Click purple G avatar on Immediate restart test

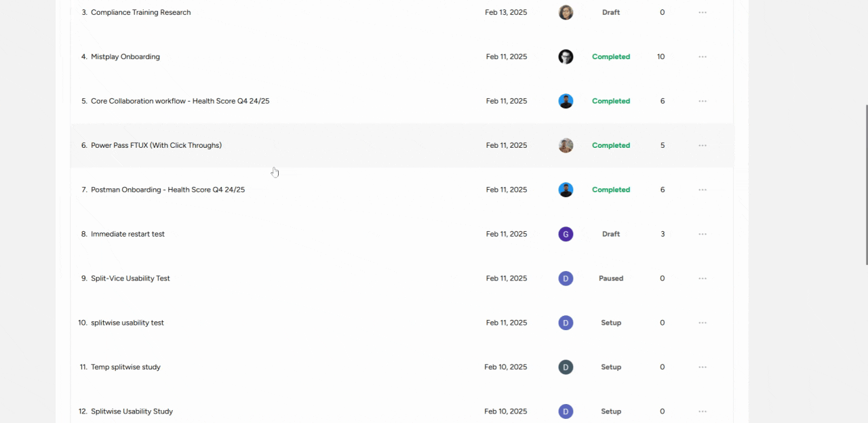566,234
